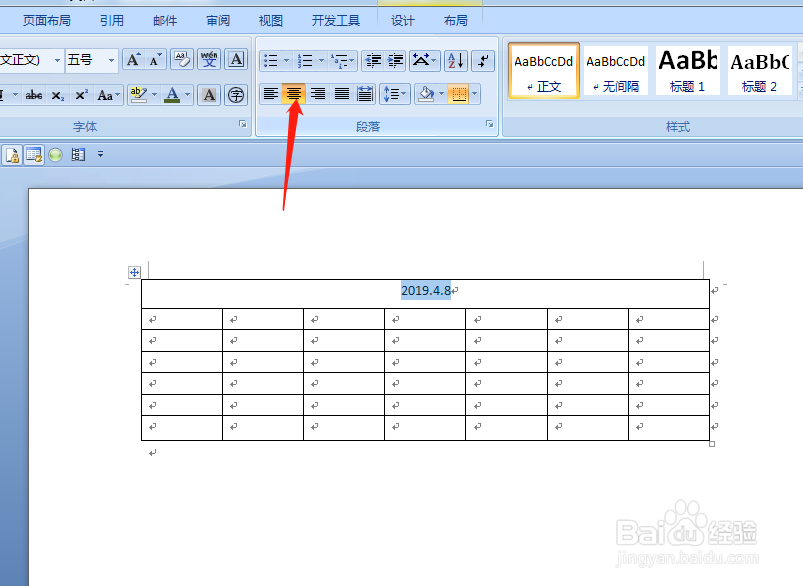Viewport: 803px width, 586px height.
Task: Click the document-with-lock icon in toolbar
Action: (x=12, y=155)
